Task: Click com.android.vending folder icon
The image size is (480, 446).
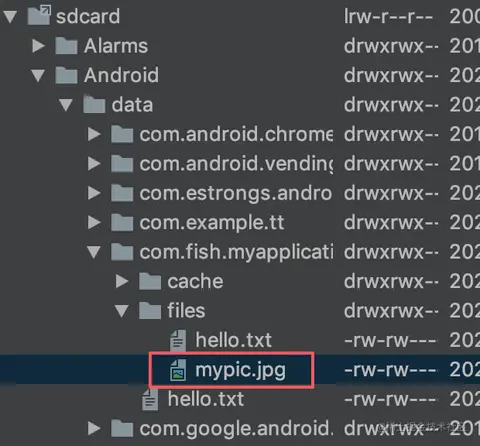Action: tap(122, 163)
